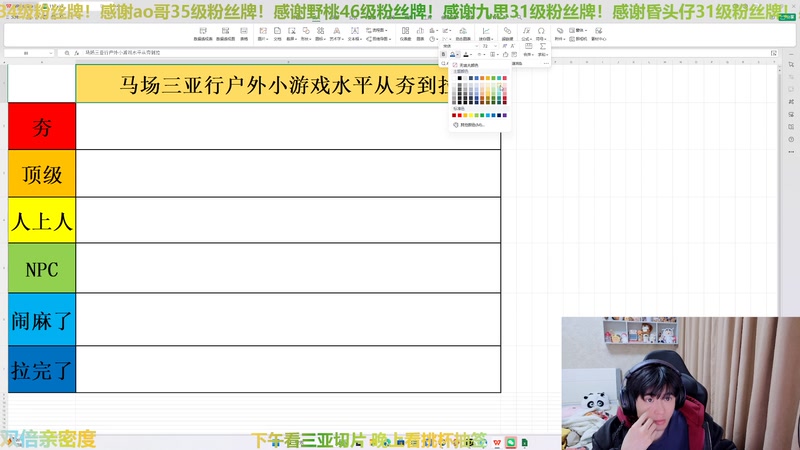Toggle Bold in the mini toolbar
The height and width of the screenshot is (450, 800).
pyautogui.click(x=443, y=55)
